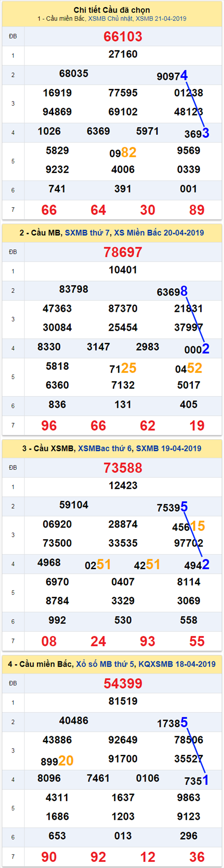Select first prize number 27160
This screenshot has width=224, height=868.
(x=123, y=54)
